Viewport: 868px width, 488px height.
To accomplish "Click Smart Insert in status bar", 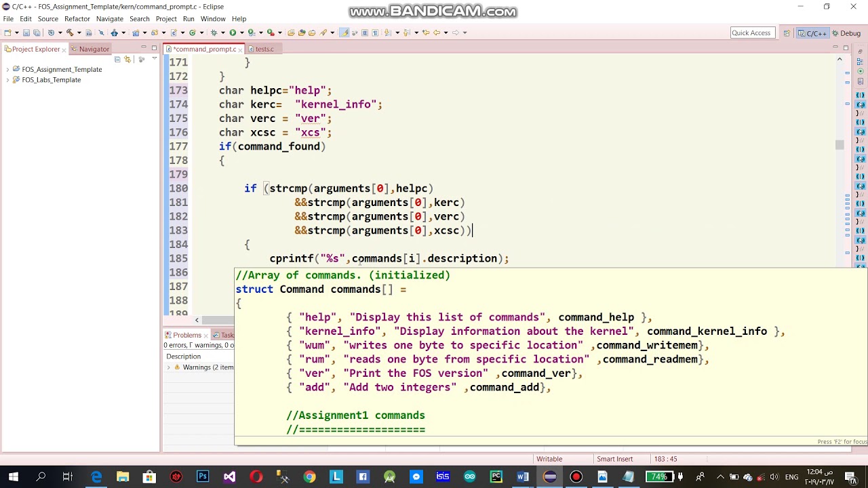I will 614,459.
